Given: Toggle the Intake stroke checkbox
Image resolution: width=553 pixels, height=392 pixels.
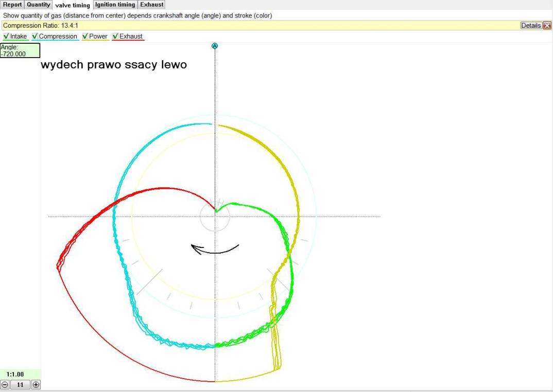Looking at the screenshot, I should [x=6, y=37].
